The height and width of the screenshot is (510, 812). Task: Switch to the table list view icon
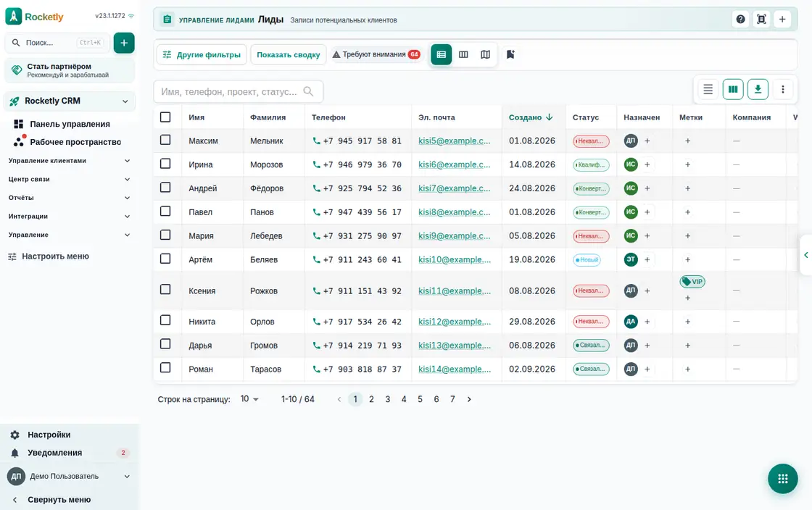(442, 54)
